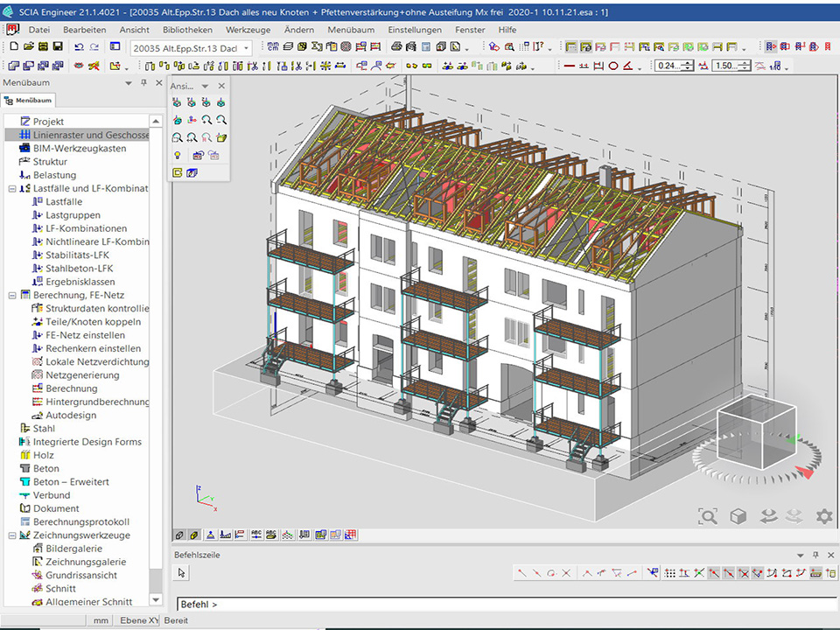The width and height of the screenshot is (840, 630).
Task: Toggle the dot grid snap button
Action: (669, 573)
